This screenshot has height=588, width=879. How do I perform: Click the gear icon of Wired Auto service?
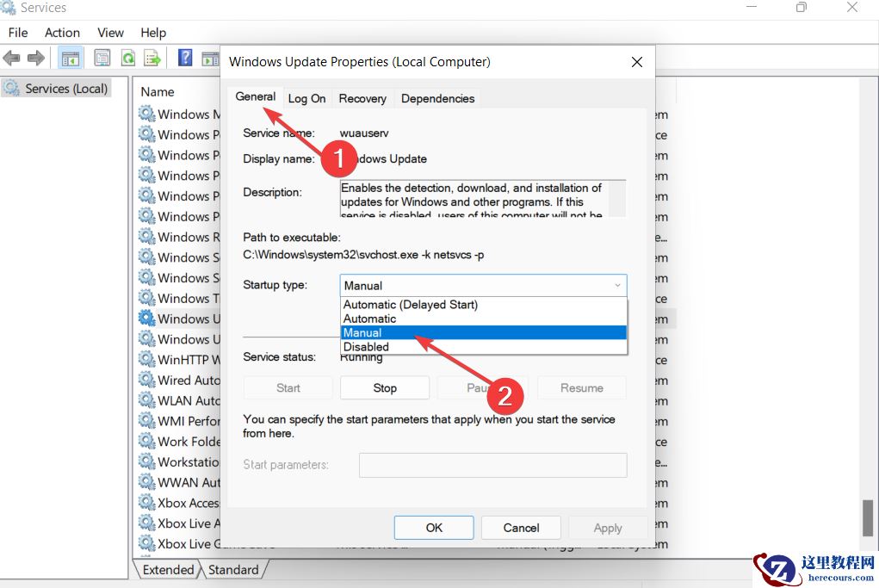point(147,380)
